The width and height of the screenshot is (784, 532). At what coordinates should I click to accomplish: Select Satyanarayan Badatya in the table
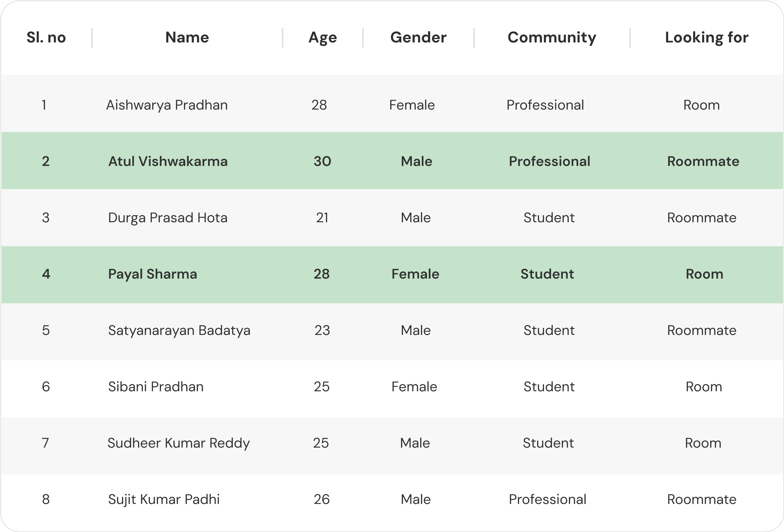coord(179,330)
